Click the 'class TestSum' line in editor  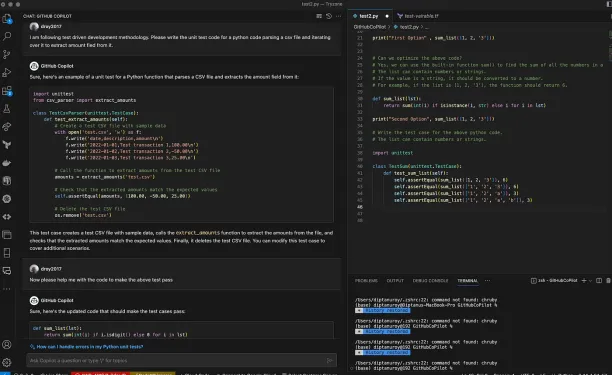[x=417, y=166]
